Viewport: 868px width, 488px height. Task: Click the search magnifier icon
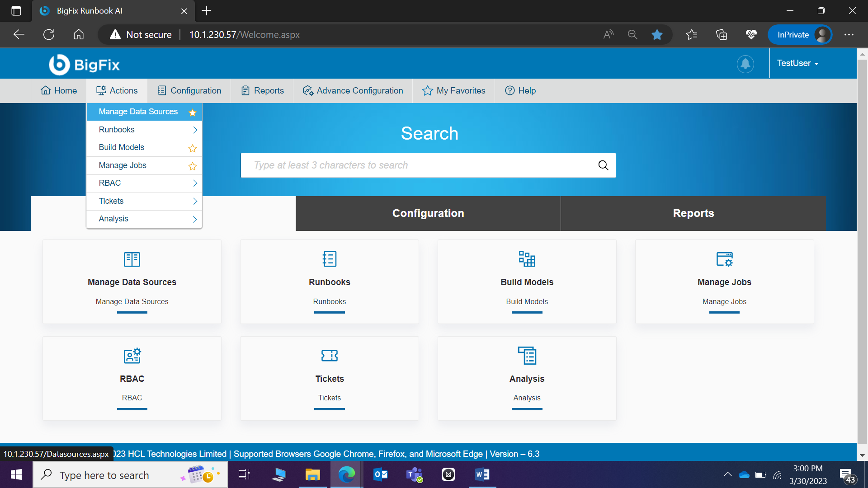click(603, 165)
